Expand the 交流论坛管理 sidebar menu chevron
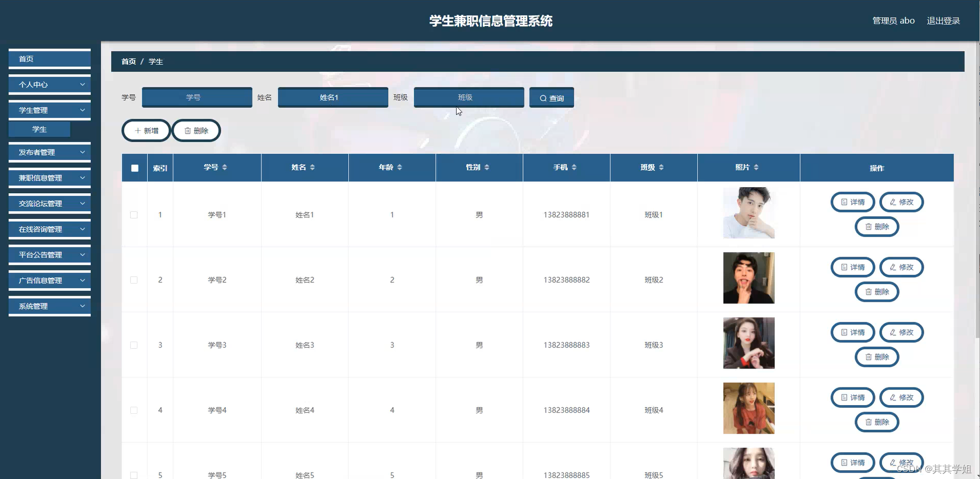Screen dimensions: 980x479 coord(83,204)
